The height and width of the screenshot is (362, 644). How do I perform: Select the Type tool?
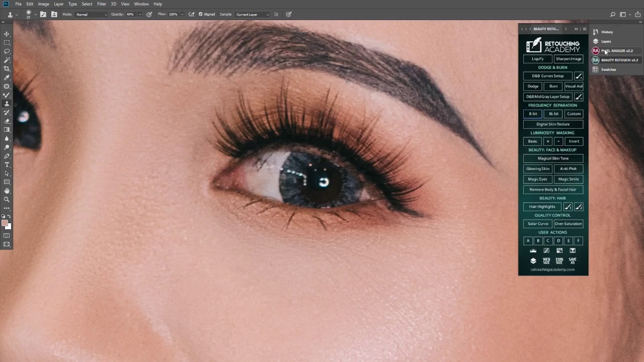point(7,164)
